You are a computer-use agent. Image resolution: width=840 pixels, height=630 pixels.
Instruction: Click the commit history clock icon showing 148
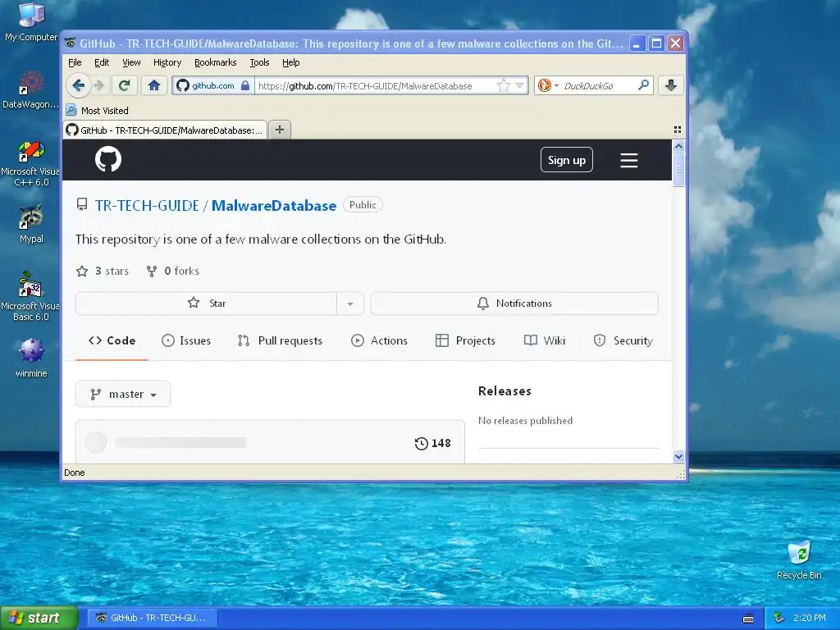[422, 443]
